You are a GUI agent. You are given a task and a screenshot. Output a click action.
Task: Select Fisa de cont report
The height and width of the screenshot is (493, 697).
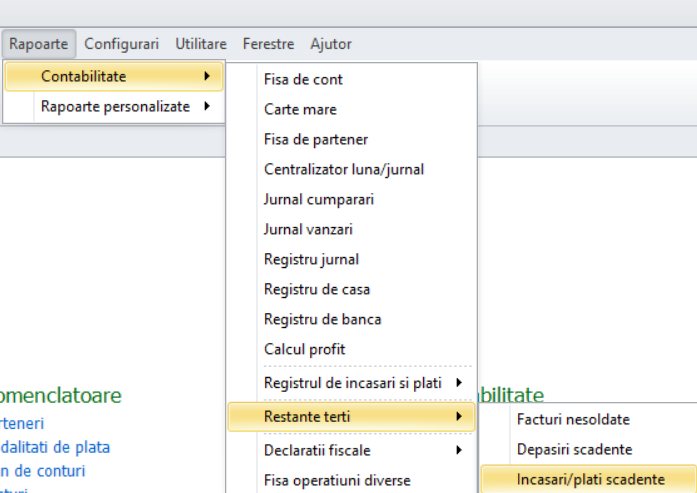click(x=303, y=79)
